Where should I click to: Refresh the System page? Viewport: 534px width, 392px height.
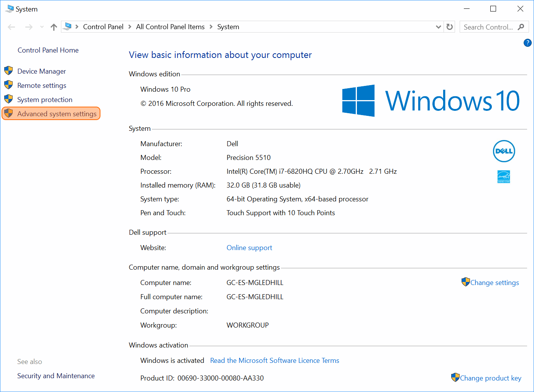[450, 27]
